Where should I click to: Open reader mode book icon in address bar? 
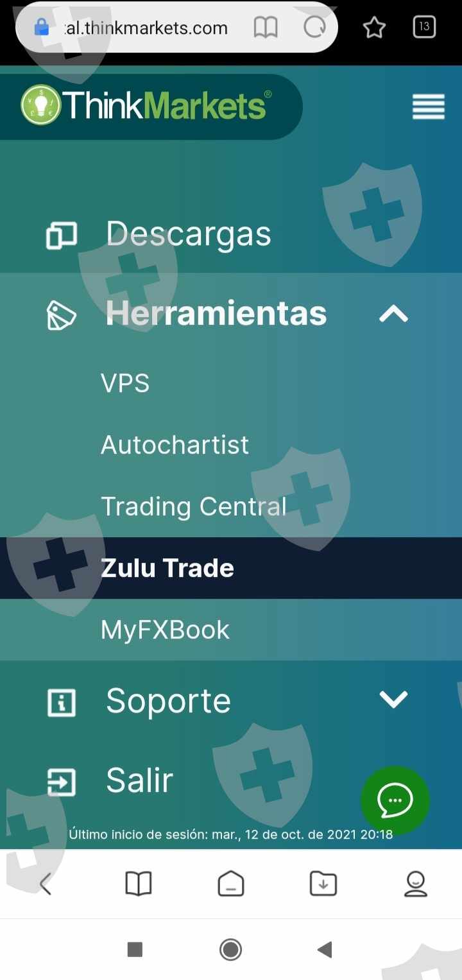pos(266,27)
